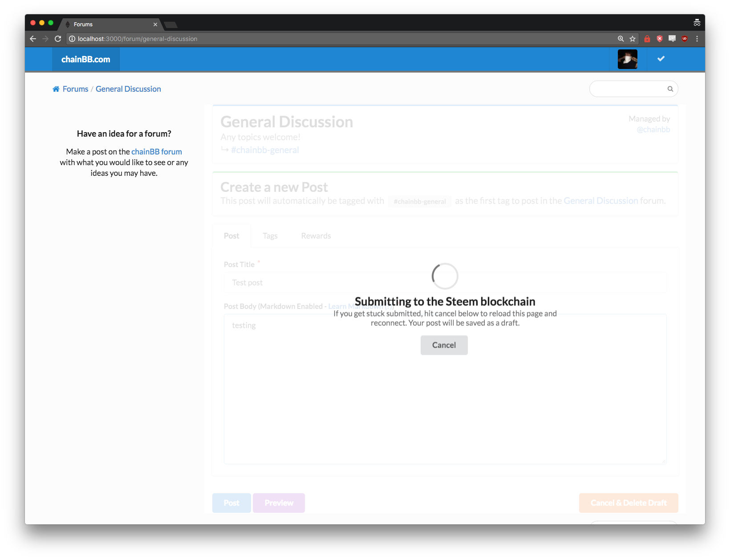The height and width of the screenshot is (560, 730).
Task: Click the grey speech-bubble extension icon
Action: click(672, 39)
